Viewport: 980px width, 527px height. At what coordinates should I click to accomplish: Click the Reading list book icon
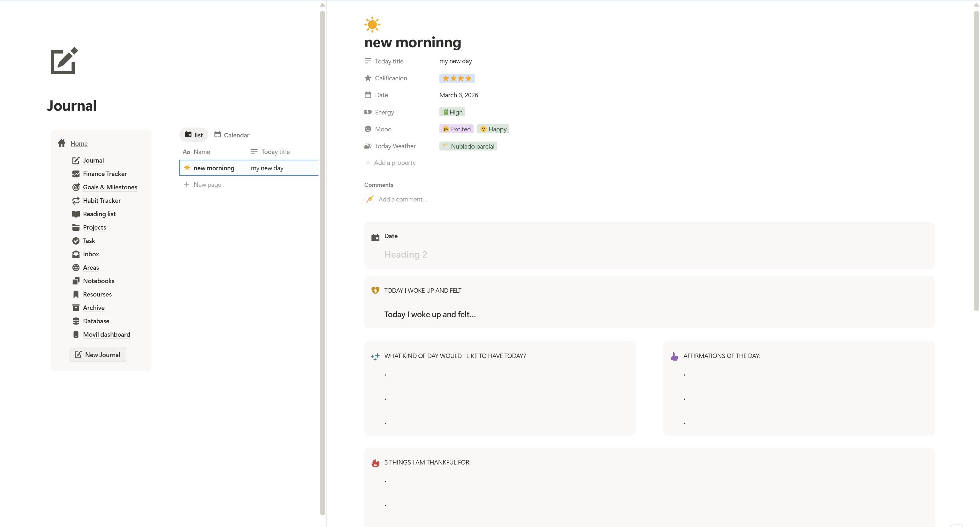pyautogui.click(x=76, y=214)
